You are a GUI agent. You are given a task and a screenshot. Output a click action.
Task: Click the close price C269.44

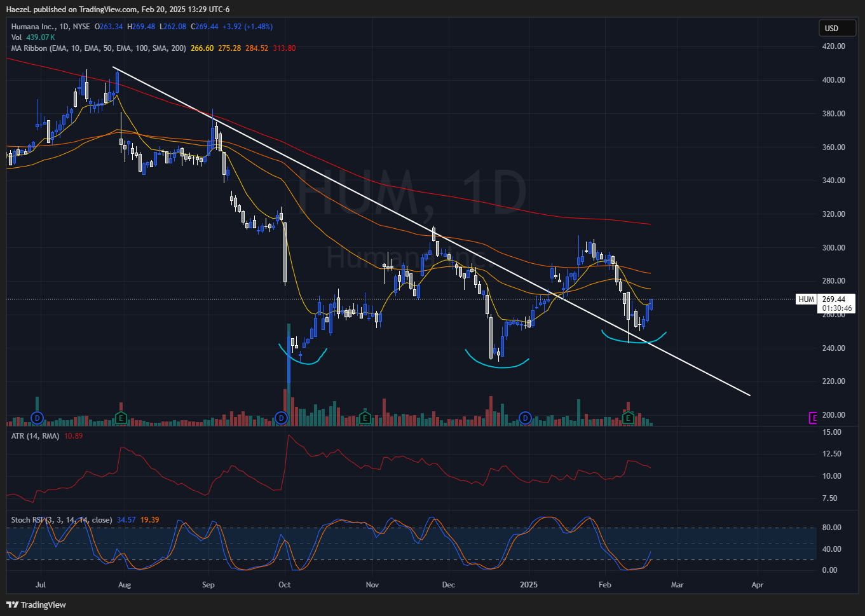(205, 27)
